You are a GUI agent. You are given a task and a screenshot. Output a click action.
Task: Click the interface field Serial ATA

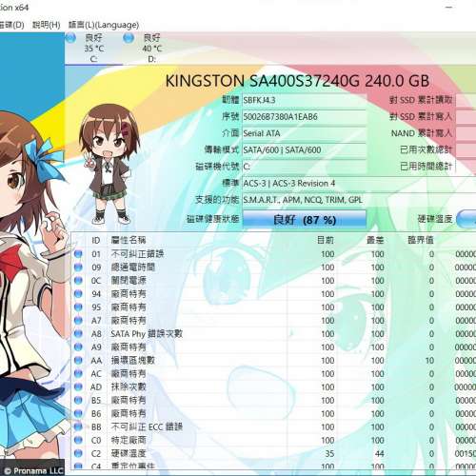coord(305,133)
